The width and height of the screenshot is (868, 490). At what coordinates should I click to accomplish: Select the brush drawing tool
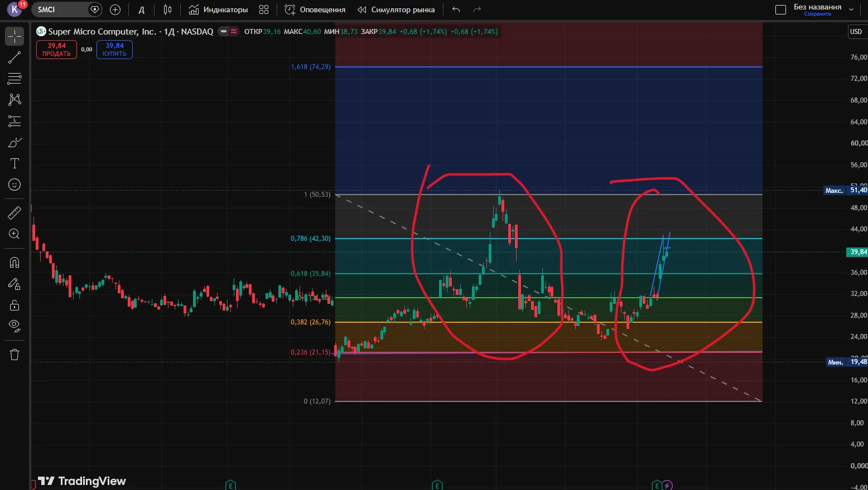pyautogui.click(x=15, y=143)
